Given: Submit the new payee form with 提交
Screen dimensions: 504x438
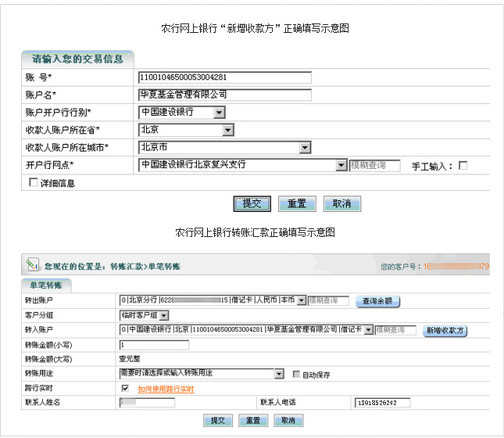Looking at the screenshot, I should 252,203.
